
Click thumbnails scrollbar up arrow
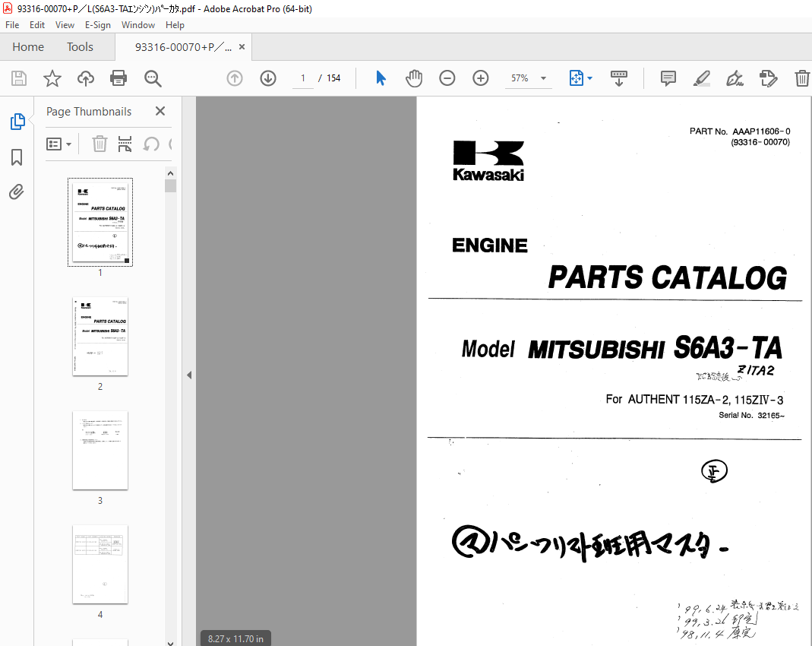pyautogui.click(x=170, y=173)
